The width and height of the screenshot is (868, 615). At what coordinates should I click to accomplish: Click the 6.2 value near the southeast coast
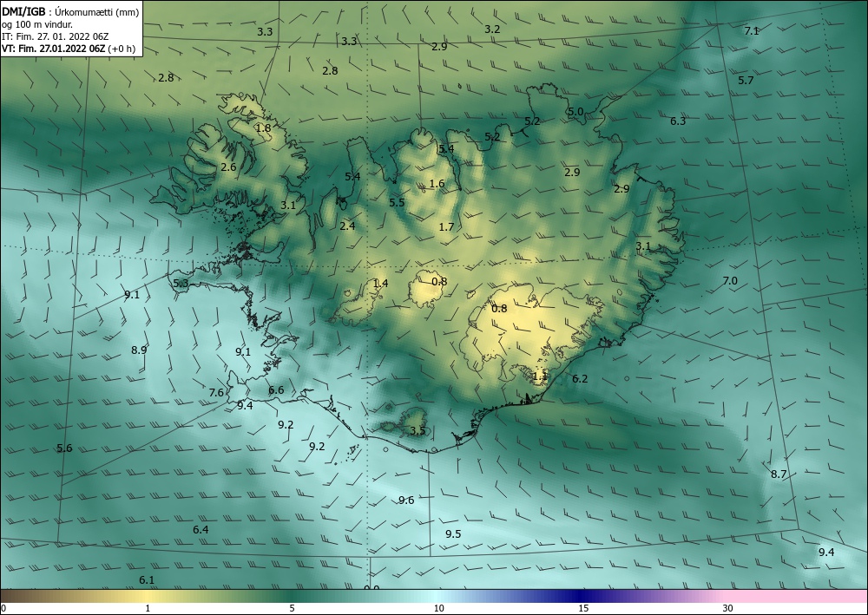[580, 379]
